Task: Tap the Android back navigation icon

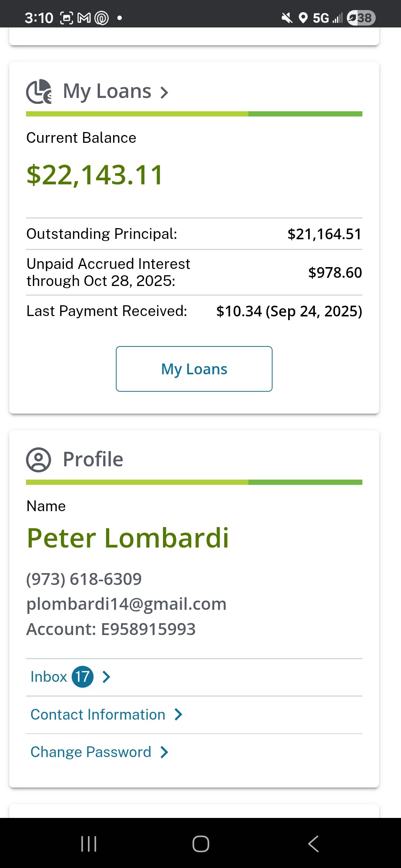Action: [x=313, y=844]
